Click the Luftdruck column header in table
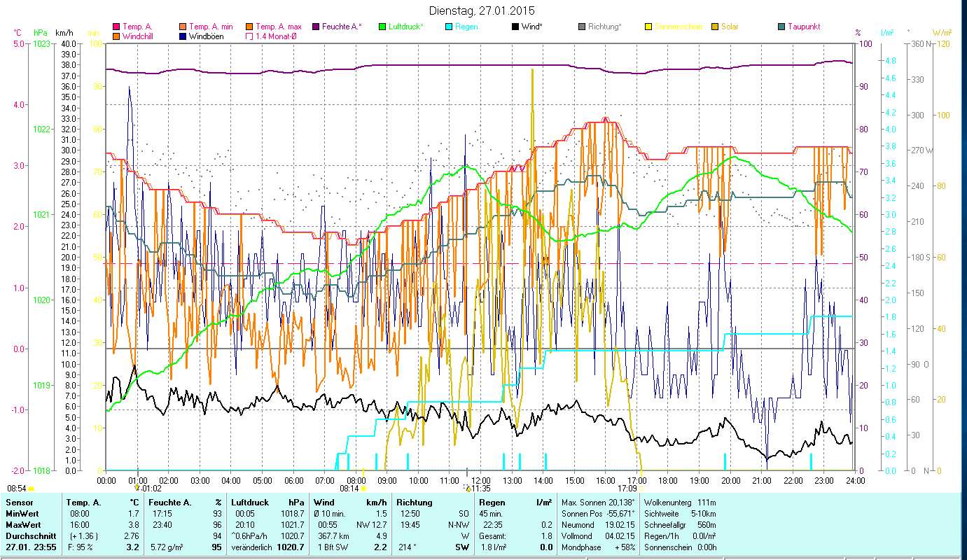Image resolution: width=967 pixels, height=560 pixels. tap(250, 502)
